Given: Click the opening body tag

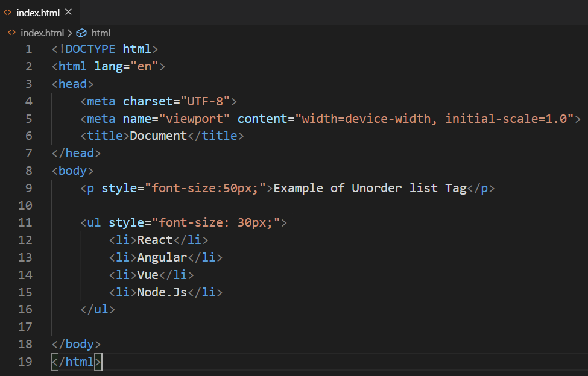Looking at the screenshot, I should (73, 171).
